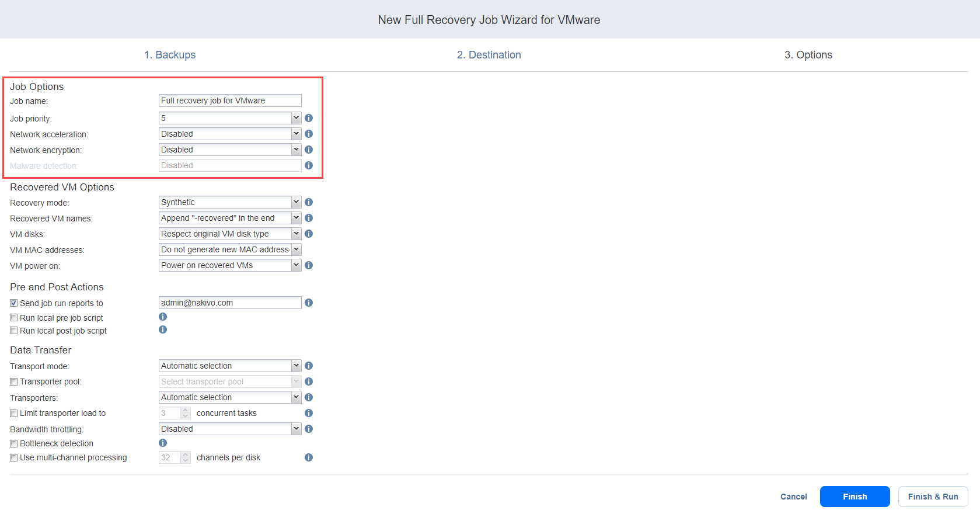Show info for Transport mode
Viewport: 980px width, 517px height.
pyautogui.click(x=309, y=366)
